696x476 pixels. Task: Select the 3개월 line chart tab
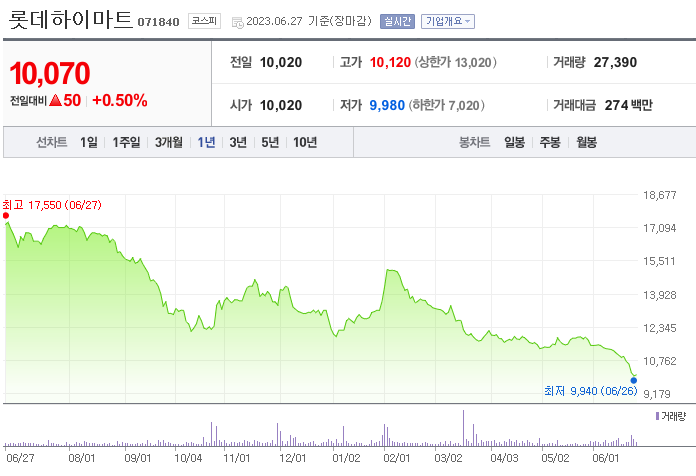pos(169,143)
